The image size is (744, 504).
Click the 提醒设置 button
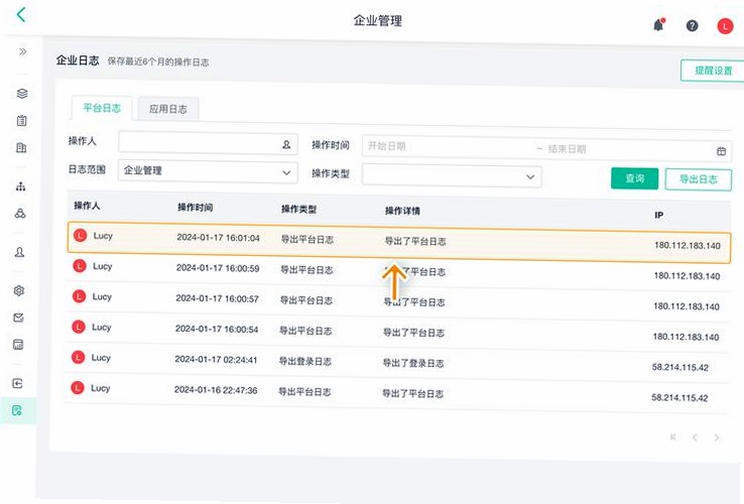(x=713, y=71)
